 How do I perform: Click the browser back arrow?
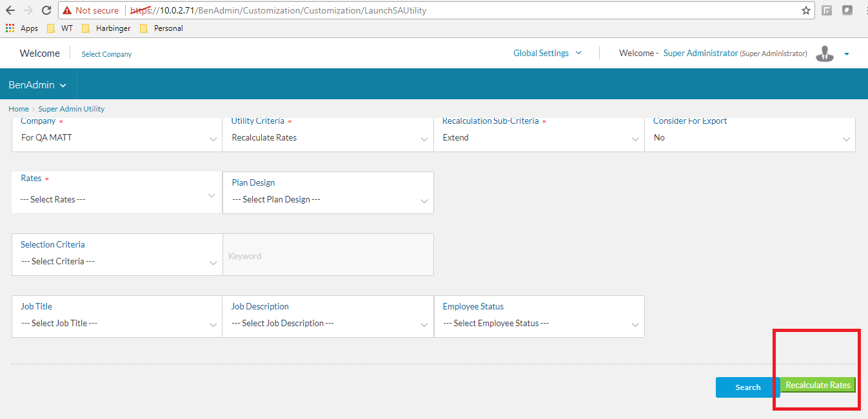pyautogui.click(x=10, y=10)
